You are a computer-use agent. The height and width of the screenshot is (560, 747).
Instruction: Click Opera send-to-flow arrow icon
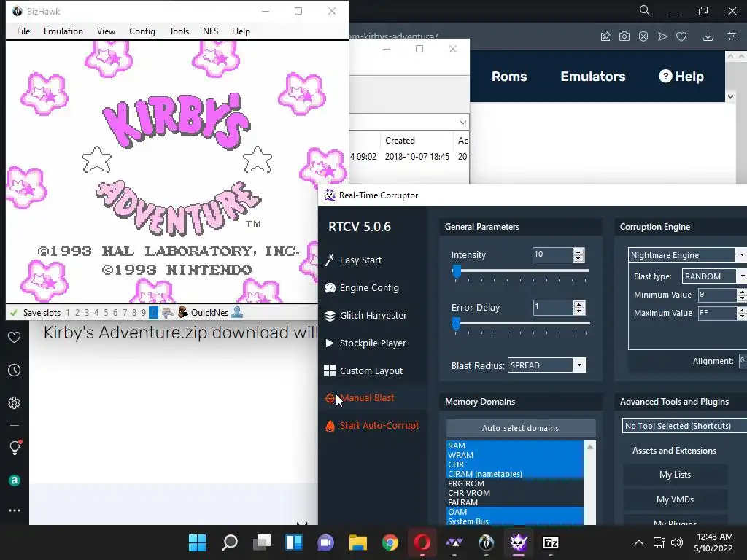(662, 36)
